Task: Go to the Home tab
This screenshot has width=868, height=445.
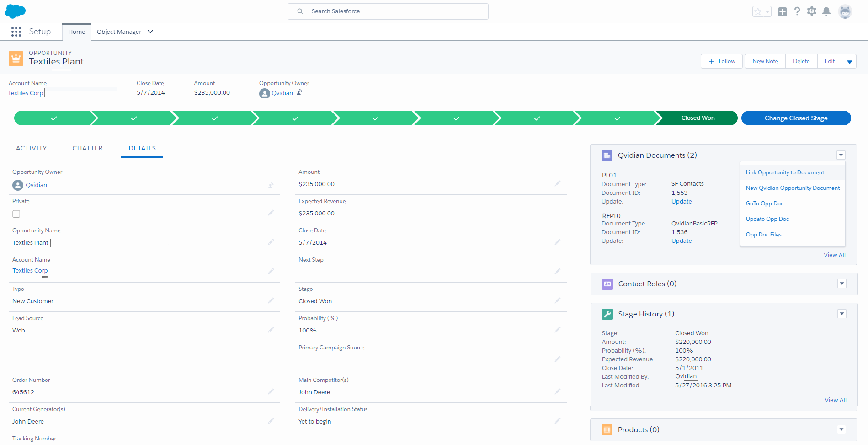Action: pyautogui.click(x=77, y=32)
